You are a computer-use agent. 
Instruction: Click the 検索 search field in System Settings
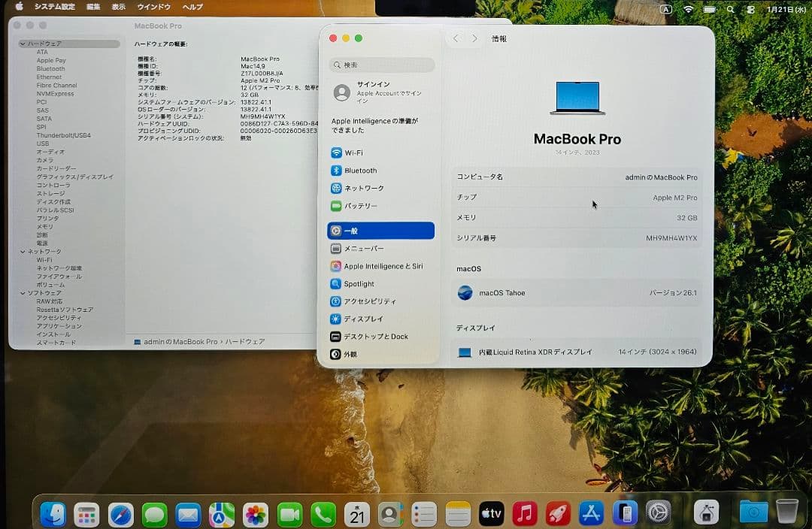coord(381,65)
